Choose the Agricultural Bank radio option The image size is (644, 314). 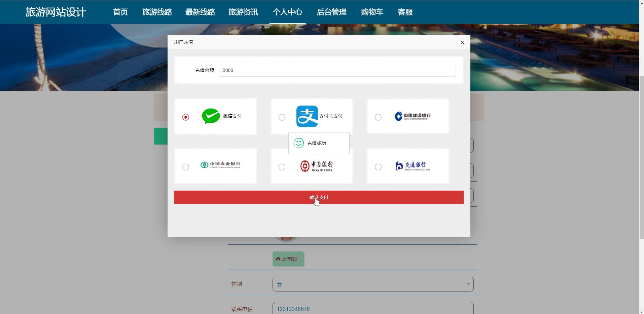186,167
